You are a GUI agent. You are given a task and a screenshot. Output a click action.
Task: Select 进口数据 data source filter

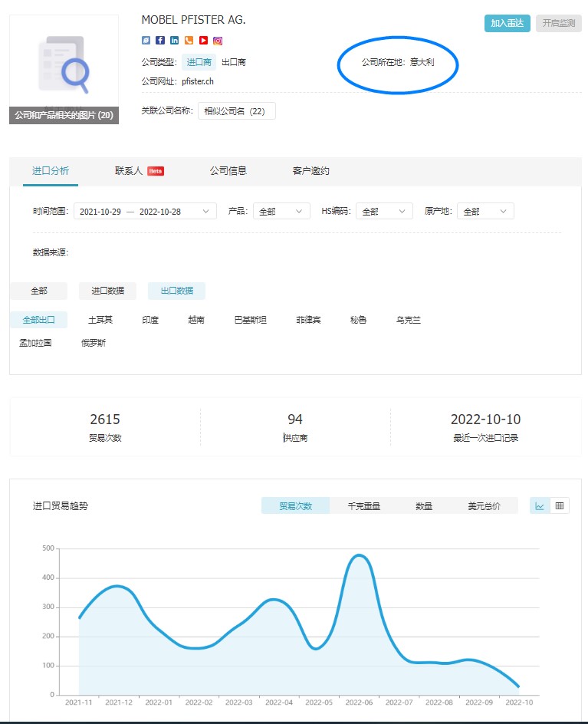(x=107, y=291)
